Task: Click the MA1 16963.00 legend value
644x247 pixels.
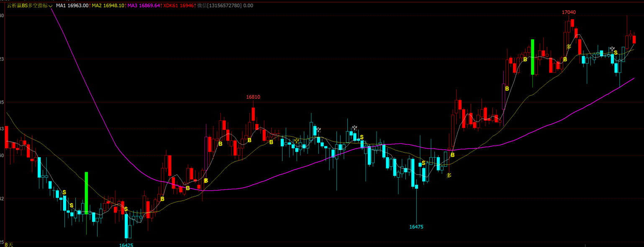Action: click(72, 6)
